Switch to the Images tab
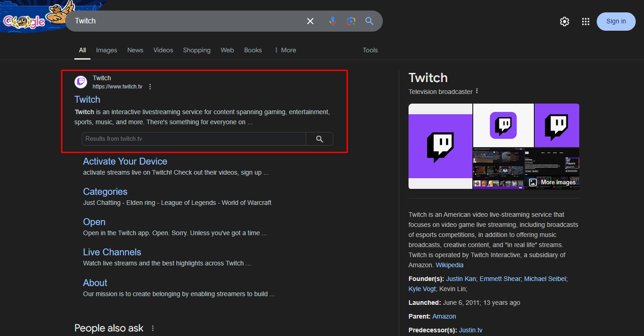 pos(106,50)
